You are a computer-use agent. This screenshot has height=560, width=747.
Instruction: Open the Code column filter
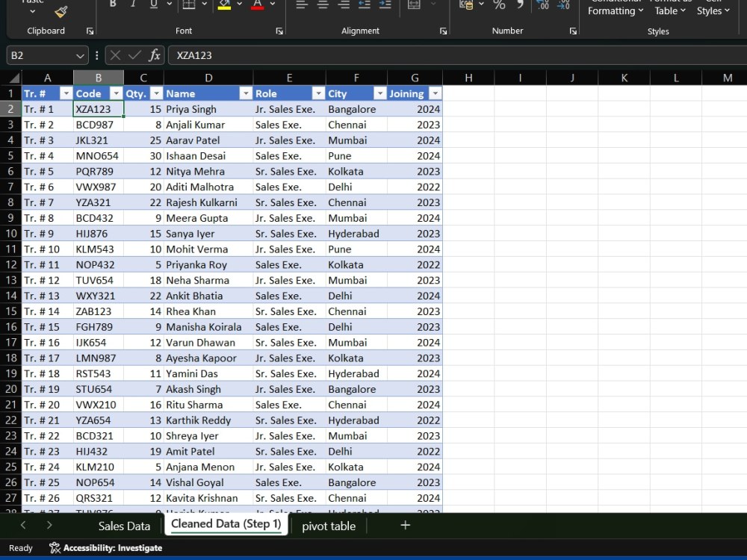[116, 93]
